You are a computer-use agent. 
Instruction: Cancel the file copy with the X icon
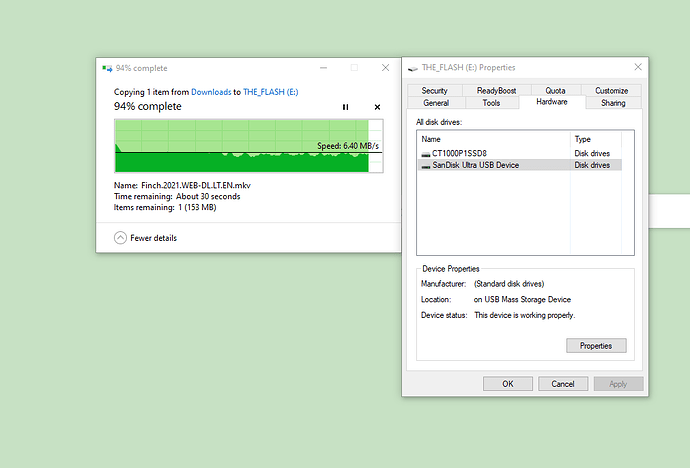point(377,107)
